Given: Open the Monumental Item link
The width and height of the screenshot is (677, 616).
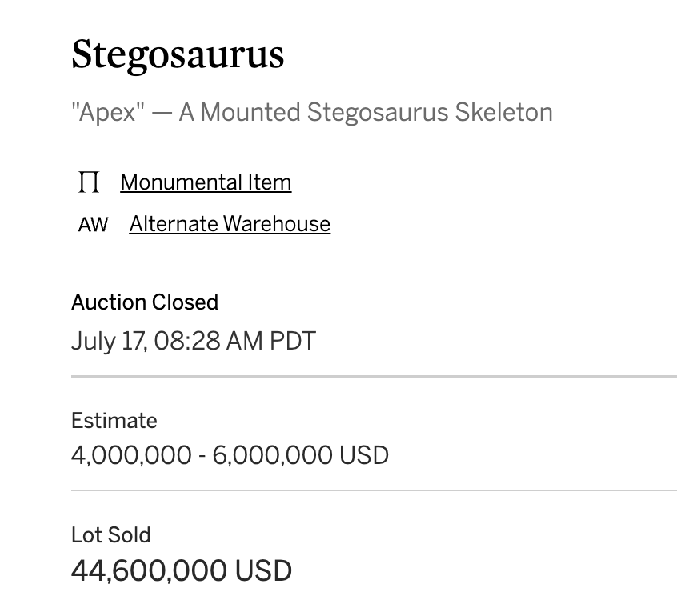Looking at the screenshot, I should point(206,182).
